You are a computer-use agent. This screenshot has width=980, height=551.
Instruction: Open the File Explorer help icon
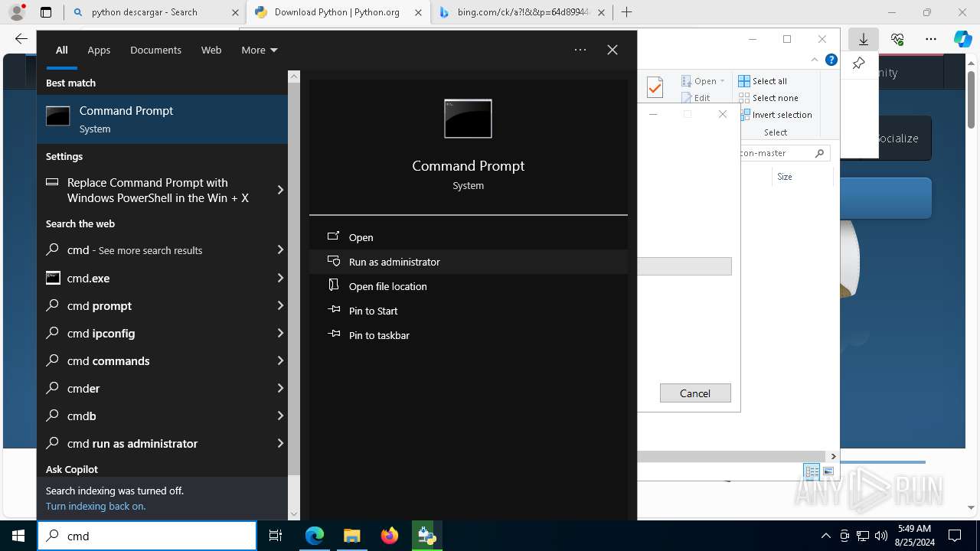click(x=831, y=60)
